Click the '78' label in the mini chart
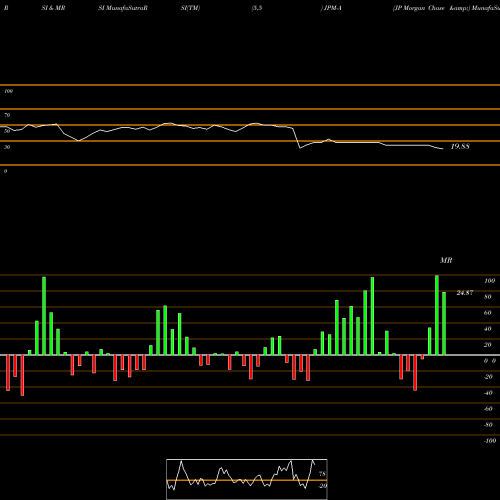 click(322, 474)
